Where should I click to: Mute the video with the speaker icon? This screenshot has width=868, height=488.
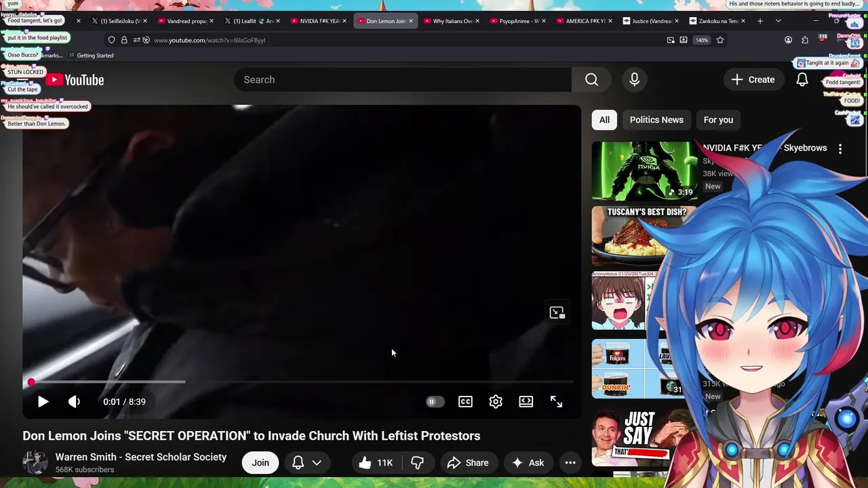(74, 402)
